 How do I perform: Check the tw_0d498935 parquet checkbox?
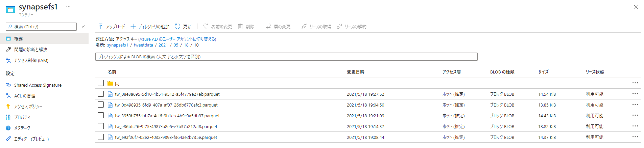tap(101, 105)
